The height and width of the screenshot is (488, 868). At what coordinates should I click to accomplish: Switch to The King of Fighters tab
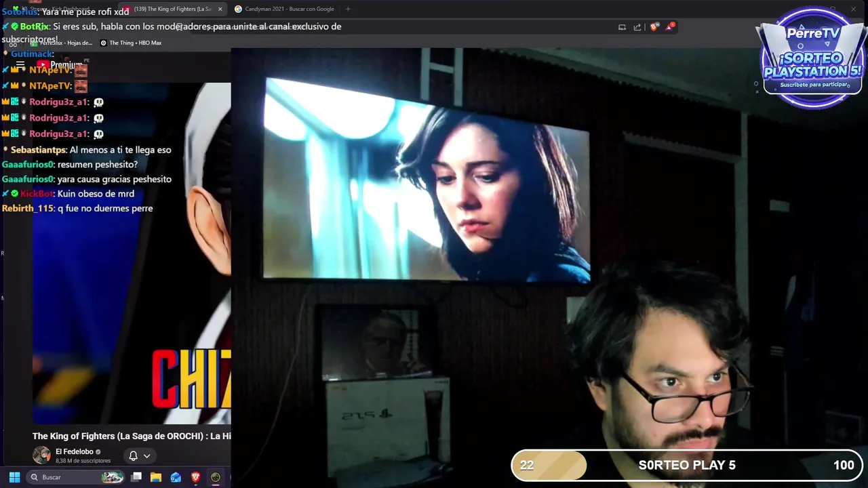click(x=172, y=9)
